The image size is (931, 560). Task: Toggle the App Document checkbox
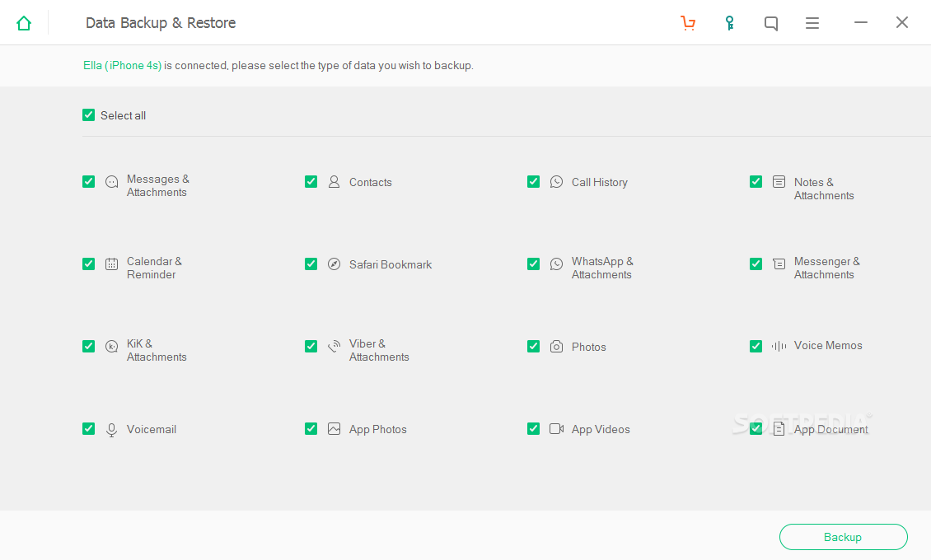click(756, 428)
